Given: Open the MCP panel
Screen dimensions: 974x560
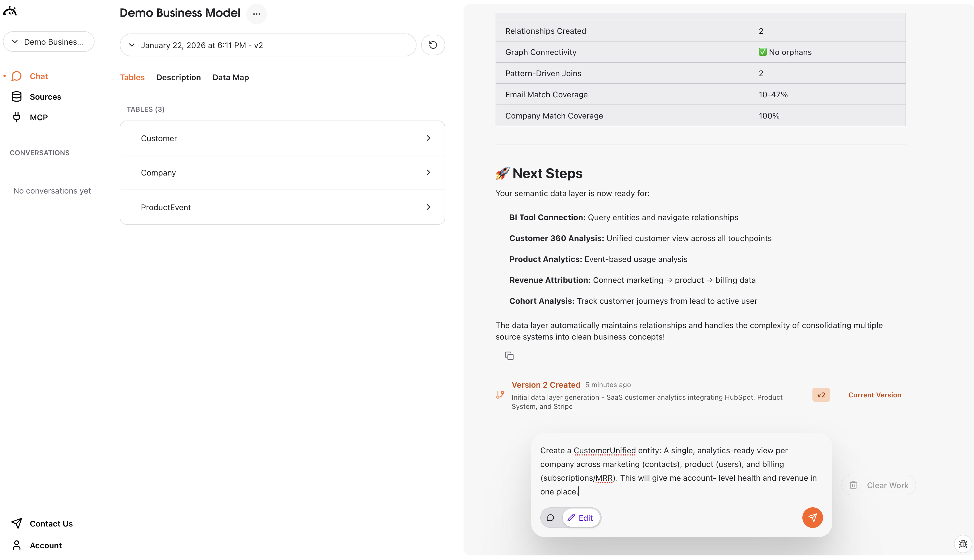Looking at the screenshot, I should point(38,117).
